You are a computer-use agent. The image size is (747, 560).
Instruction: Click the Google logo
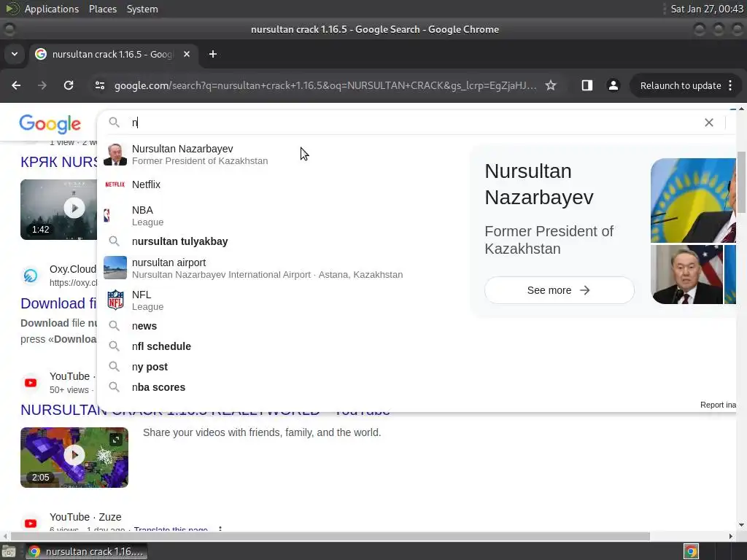click(50, 123)
